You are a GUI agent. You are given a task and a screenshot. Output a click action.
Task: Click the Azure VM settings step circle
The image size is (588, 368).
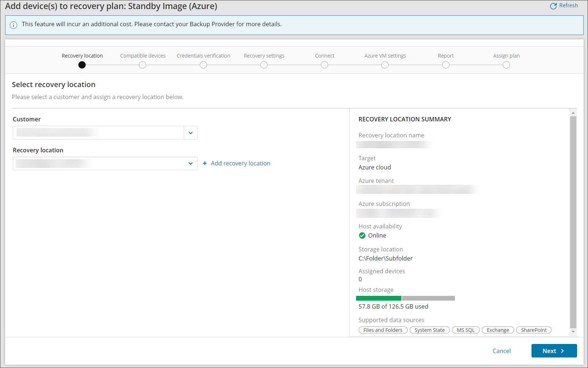tap(385, 65)
